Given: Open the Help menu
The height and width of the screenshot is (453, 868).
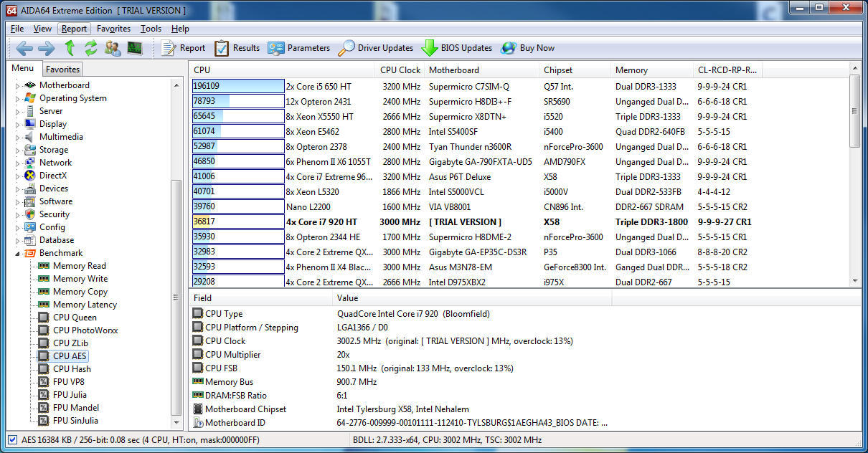Looking at the screenshot, I should 180,29.
